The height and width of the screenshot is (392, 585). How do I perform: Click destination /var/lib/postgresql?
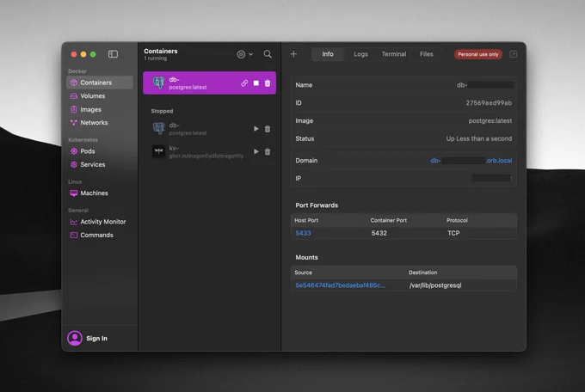435,285
